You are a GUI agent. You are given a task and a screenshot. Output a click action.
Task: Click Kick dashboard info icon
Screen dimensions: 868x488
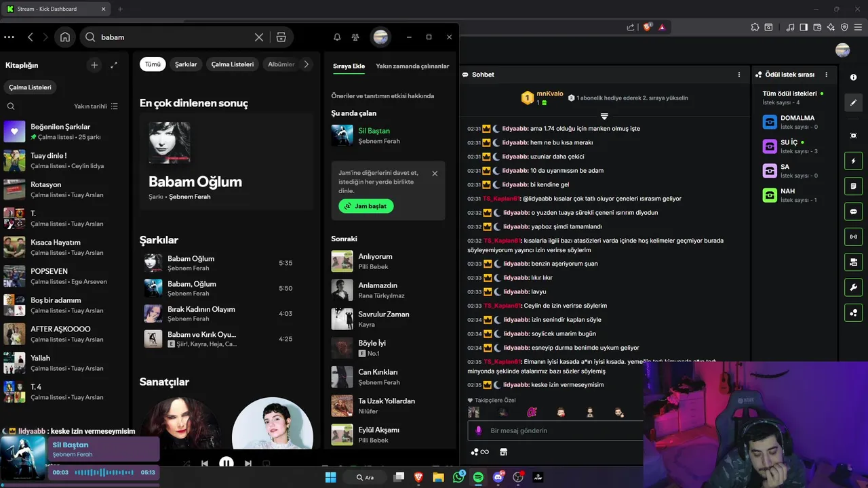coord(853,77)
